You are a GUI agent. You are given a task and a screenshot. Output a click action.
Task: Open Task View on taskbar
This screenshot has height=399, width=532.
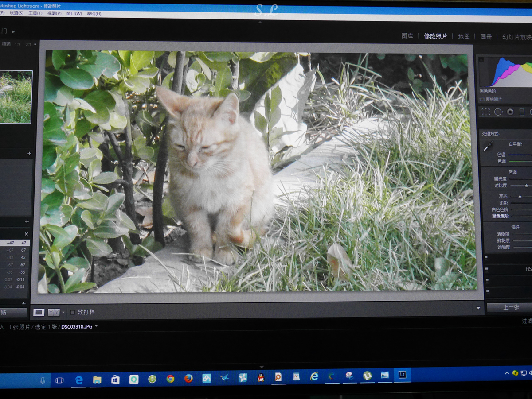point(59,380)
